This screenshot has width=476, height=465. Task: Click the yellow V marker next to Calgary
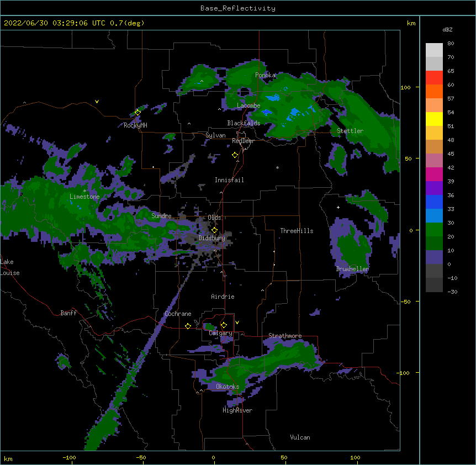point(237,323)
